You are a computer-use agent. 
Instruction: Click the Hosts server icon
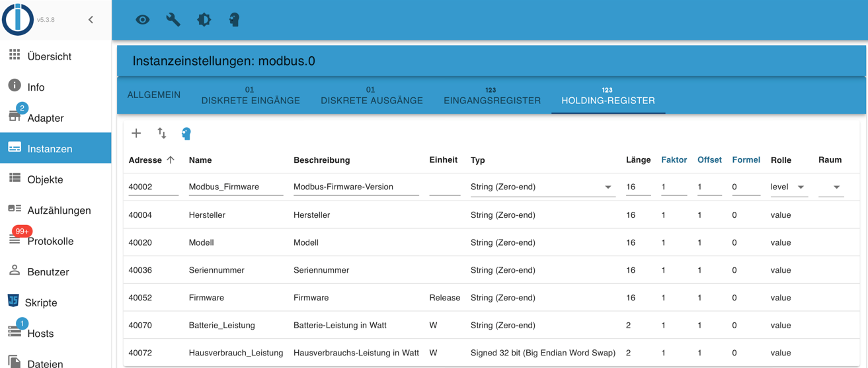tap(15, 332)
